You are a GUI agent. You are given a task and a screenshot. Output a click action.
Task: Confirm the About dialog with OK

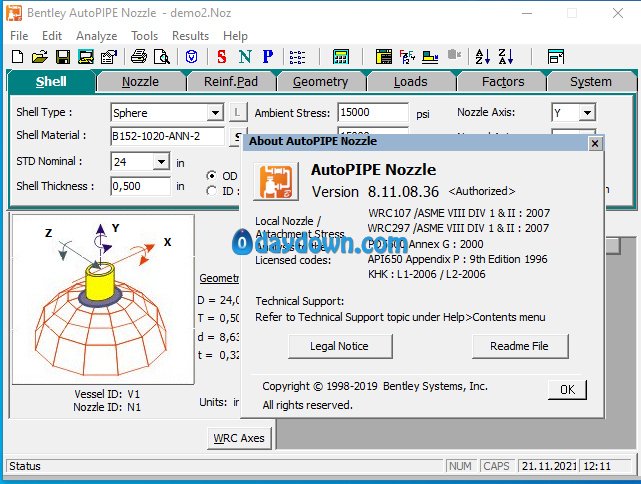point(567,390)
